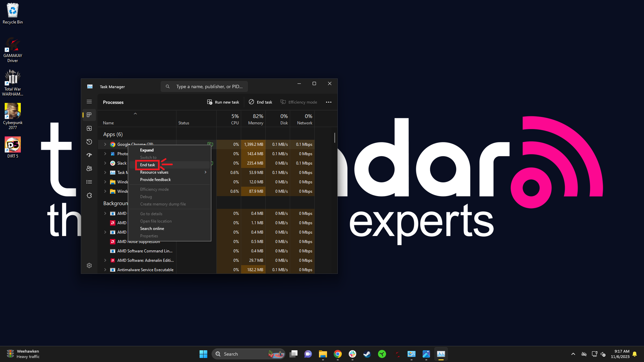The height and width of the screenshot is (362, 644).
Task: Sort by the Network column header
Action: point(302,119)
